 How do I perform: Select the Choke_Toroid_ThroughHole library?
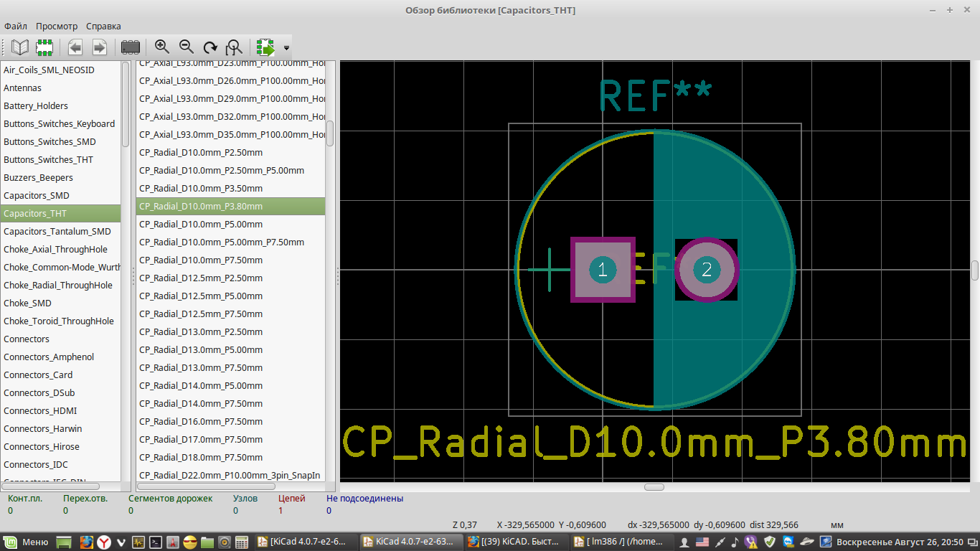point(60,321)
